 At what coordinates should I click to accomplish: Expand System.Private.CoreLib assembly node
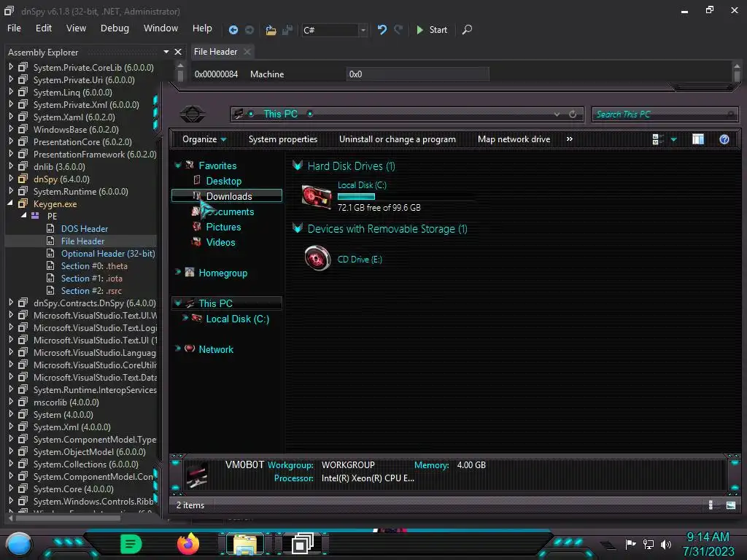point(11,67)
